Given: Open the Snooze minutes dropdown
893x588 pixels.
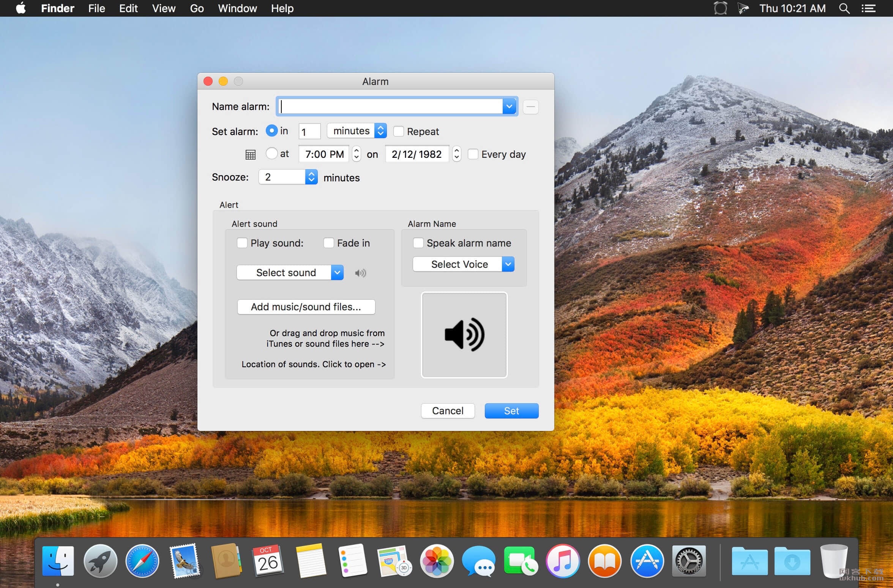Looking at the screenshot, I should click(x=288, y=177).
